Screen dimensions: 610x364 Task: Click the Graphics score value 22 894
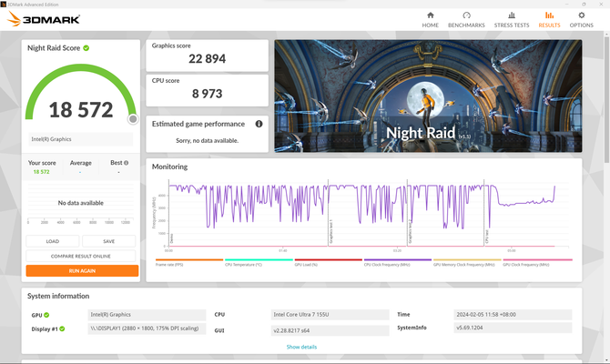[x=207, y=59]
